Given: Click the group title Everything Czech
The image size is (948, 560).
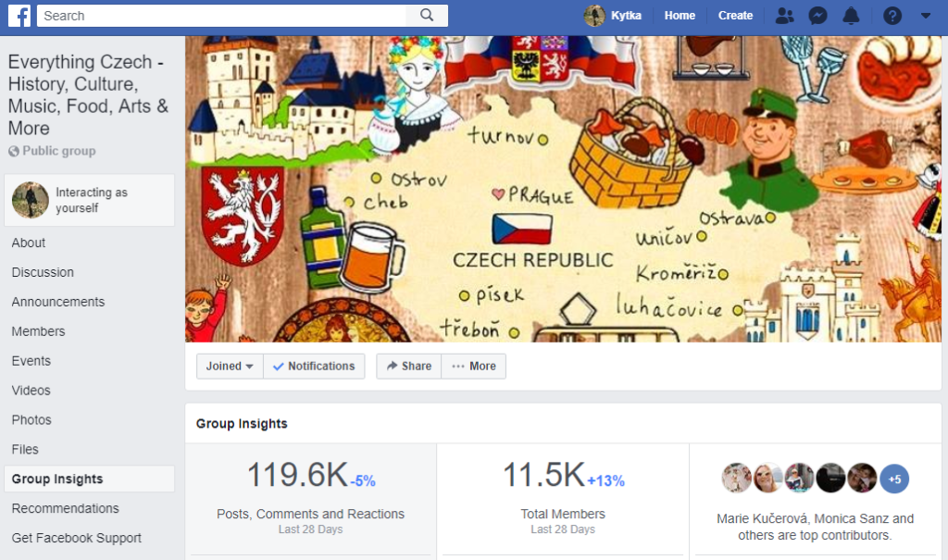Looking at the screenshot, I should (88, 95).
